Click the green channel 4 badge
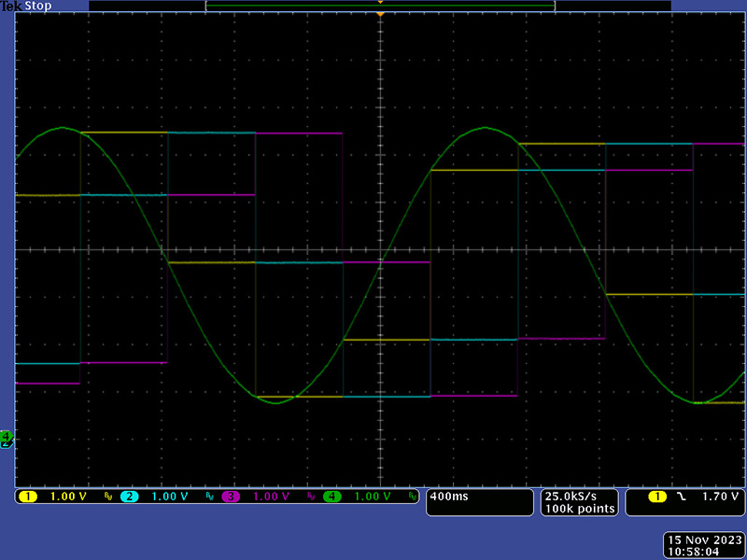Image resolution: width=747 pixels, height=560 pixels. [332, 497]
